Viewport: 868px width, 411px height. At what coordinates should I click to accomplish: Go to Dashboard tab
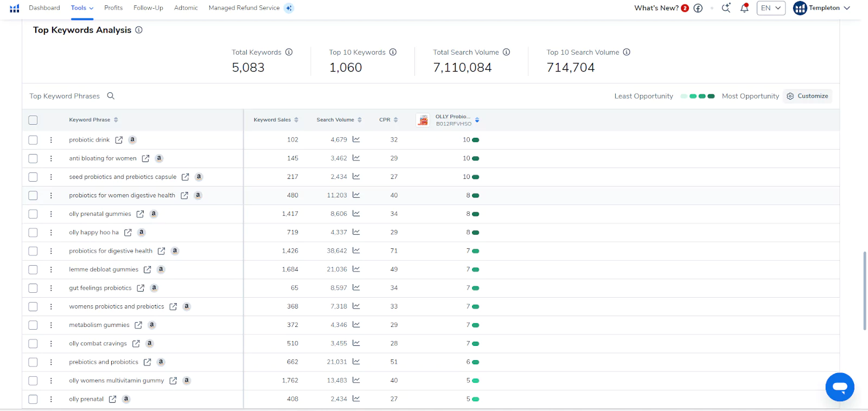(x=44, y=8)
